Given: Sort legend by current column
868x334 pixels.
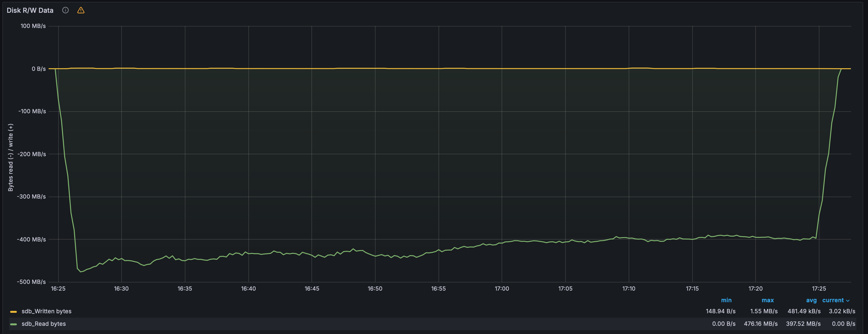Looking at the screenshot, I should tap(833, 300).
